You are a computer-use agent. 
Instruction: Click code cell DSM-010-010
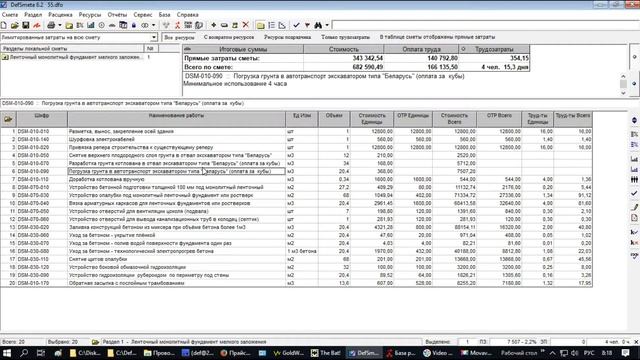tap(42, 131)
